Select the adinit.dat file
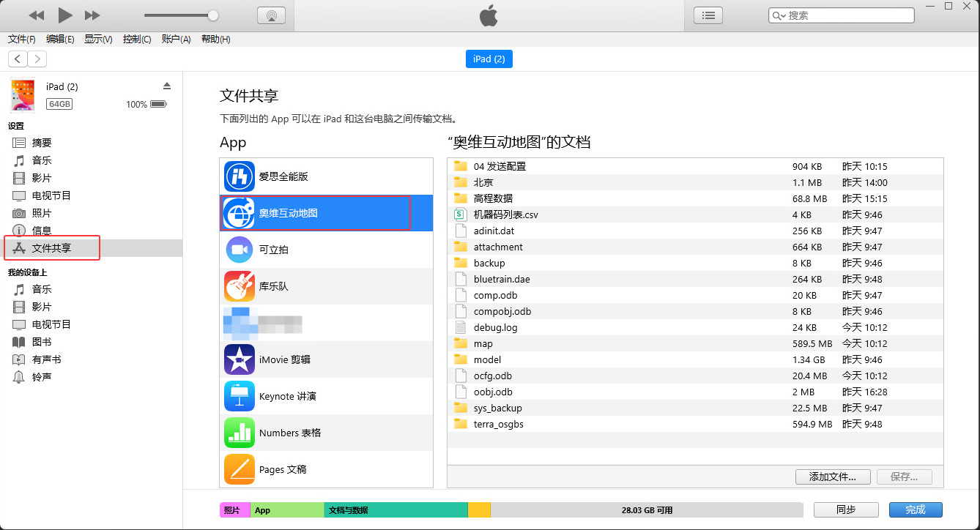 pyautogui.click(x=695, y=231)
